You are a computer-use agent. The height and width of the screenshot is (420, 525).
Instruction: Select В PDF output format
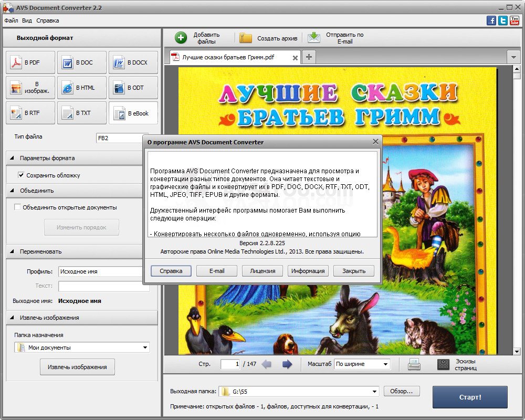coord(30,62)
